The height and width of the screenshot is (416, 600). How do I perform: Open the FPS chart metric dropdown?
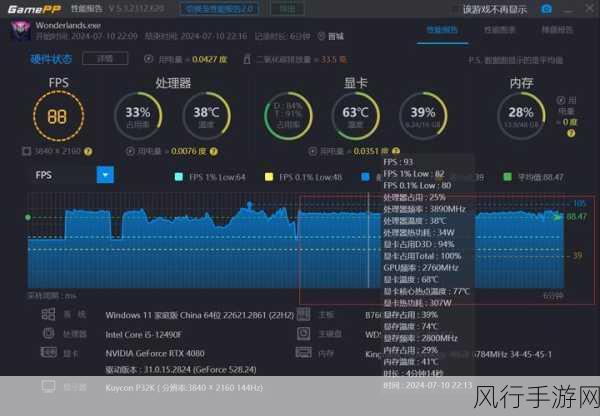(105, 175)
